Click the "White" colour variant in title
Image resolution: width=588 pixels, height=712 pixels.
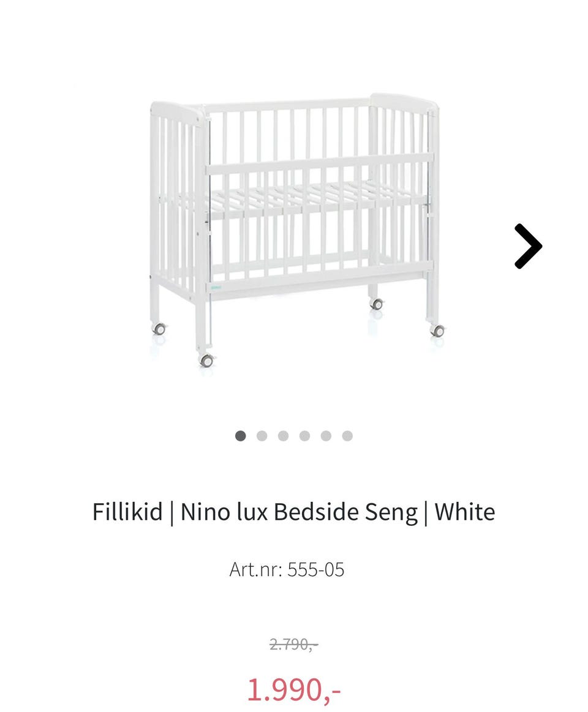click(x=465, y=512)
